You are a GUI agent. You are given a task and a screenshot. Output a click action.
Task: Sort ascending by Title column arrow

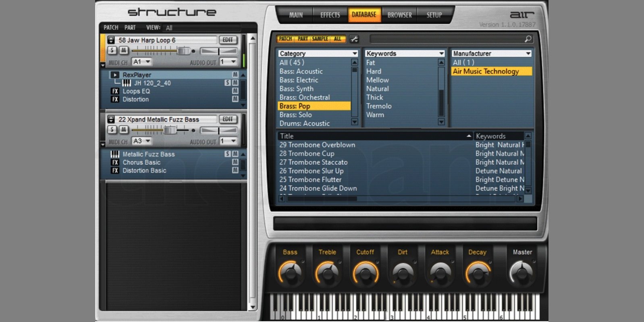point(469,136)
